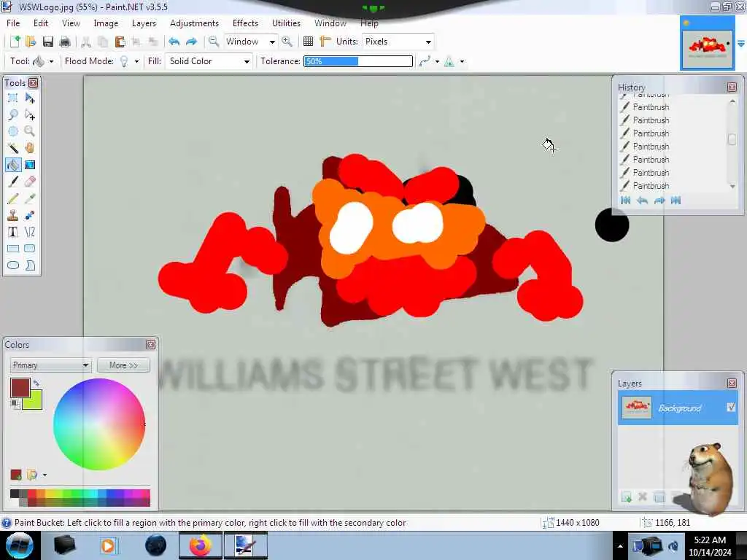Select the Ellipse Select tool
This screenshot has width=747, height=560.
[x=13, y=131]
